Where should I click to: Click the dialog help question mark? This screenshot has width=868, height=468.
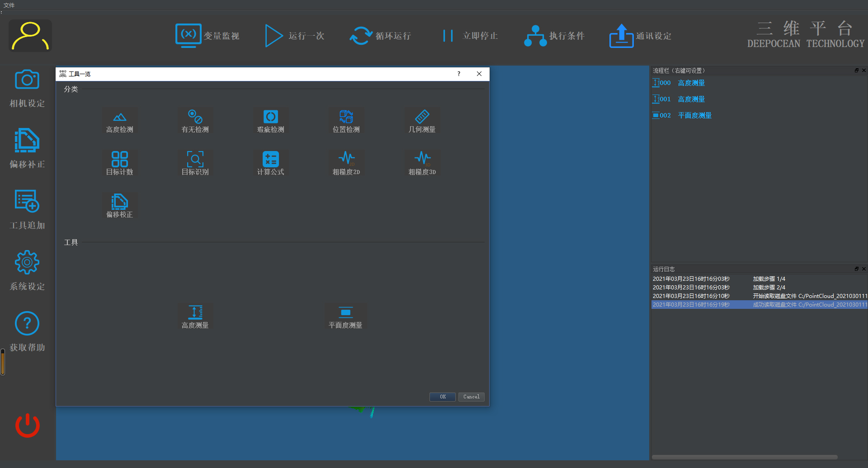(x=459, y=74)
